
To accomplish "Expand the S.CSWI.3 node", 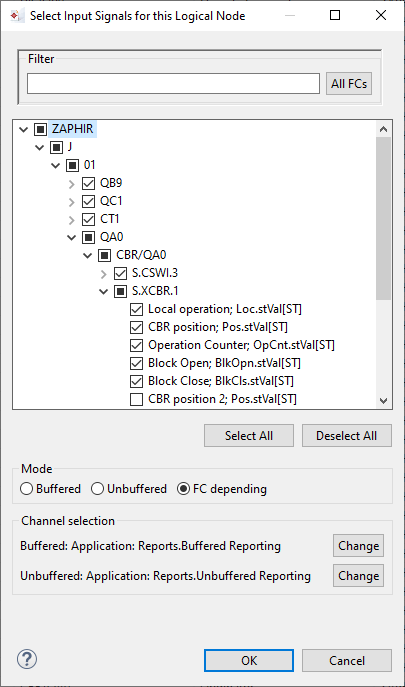I will pos(104,274).
